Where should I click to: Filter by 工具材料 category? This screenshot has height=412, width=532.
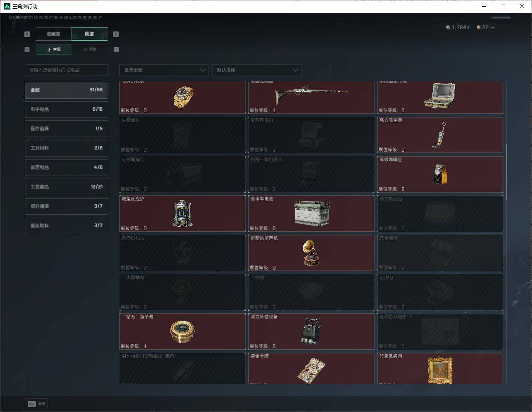(66, 148)
